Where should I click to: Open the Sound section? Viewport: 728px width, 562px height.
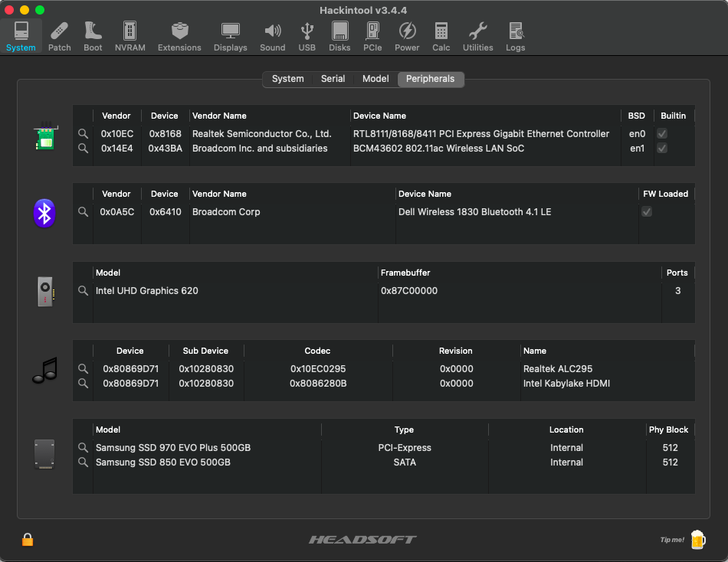[x=273, y=36]
